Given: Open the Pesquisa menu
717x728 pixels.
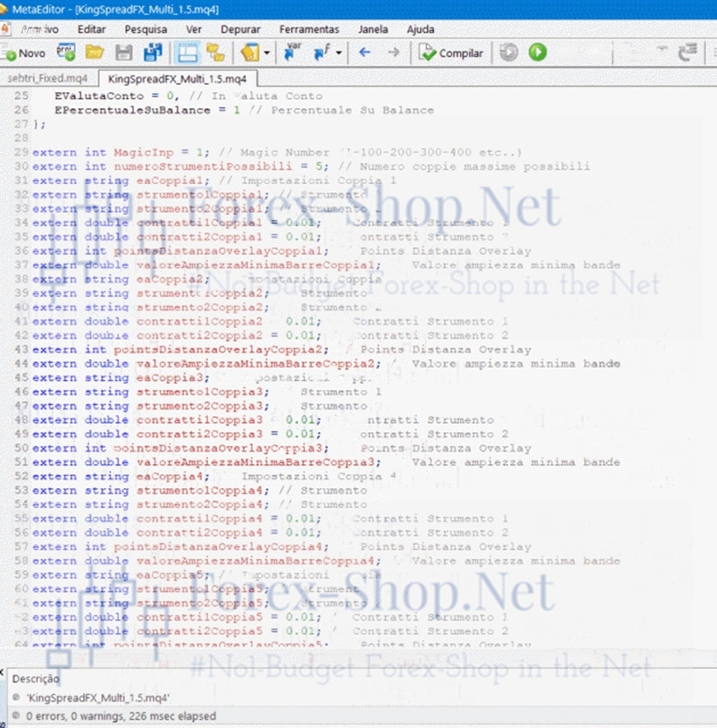Looking at the screenshot, I should [x=146, y=29].
